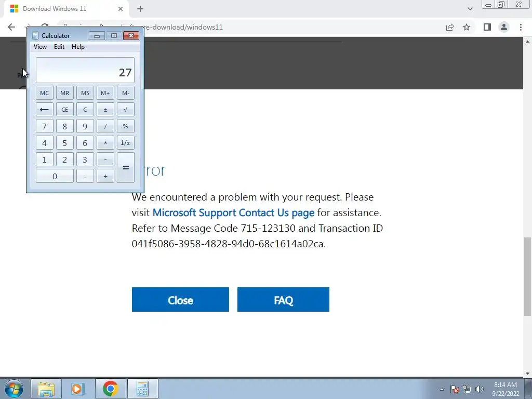The width and height of the screenshot is (532, 399).
Task: Open the Calculator Edit menu
Action: pyautogui.click(x=59, y=47)
